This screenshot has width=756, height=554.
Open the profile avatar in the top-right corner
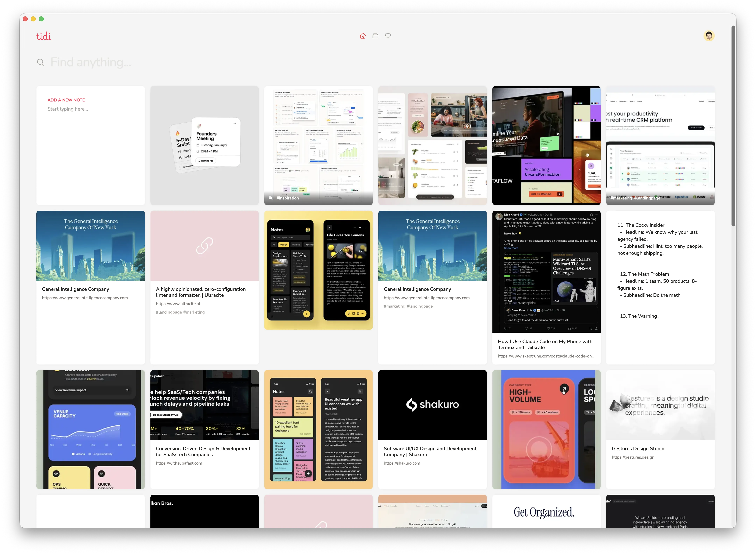[x=709, y=36]
